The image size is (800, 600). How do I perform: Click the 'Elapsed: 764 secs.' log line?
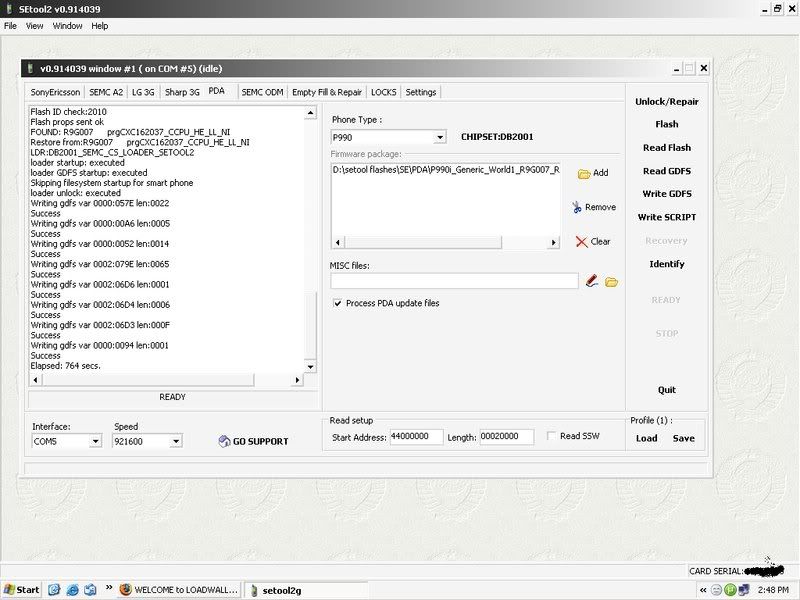click(65, 366)
